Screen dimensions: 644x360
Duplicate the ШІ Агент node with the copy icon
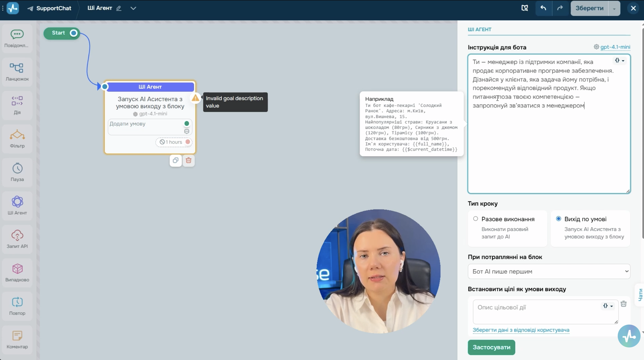tap(175, 160)
